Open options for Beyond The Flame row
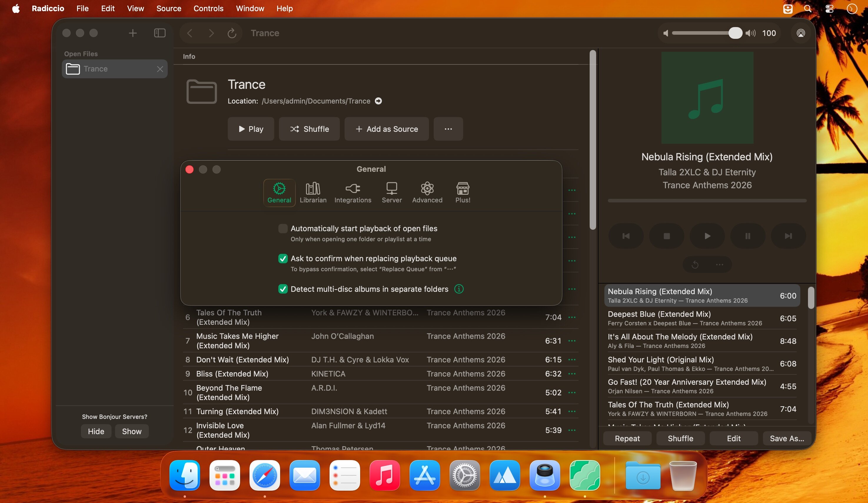Viewport: 868px width, 503px height. [572, 392]
